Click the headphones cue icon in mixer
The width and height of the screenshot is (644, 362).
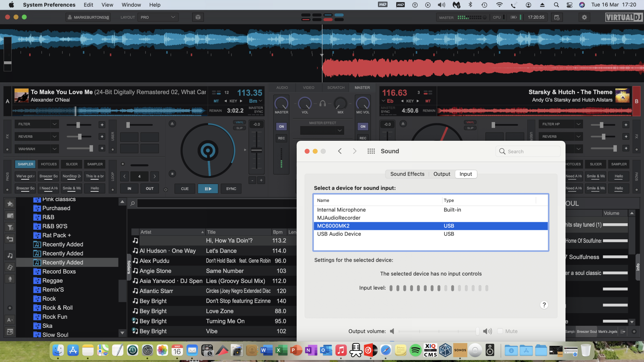323,104
